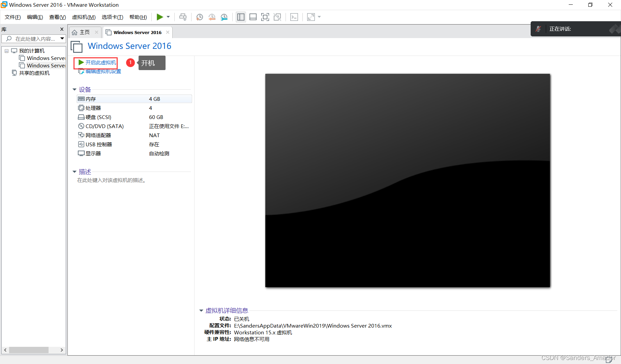This screenshot has height=364, width=621.
Task: Click the network adapter icon
Action: coord(81,135)
